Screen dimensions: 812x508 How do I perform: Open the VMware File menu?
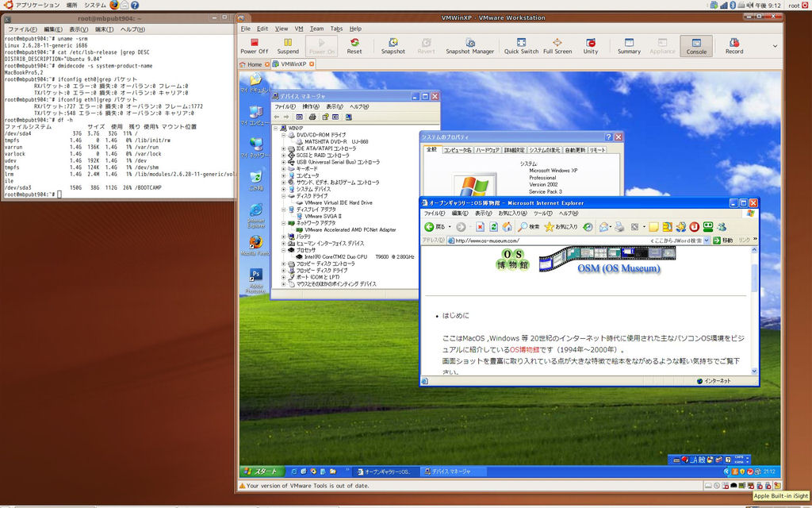[x=246, y=29]
